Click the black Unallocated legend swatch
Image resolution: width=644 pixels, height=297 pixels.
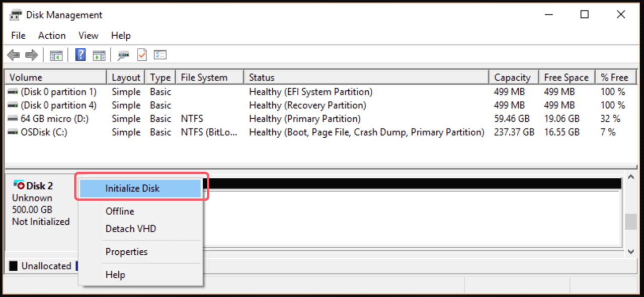[x=14, y=266]
